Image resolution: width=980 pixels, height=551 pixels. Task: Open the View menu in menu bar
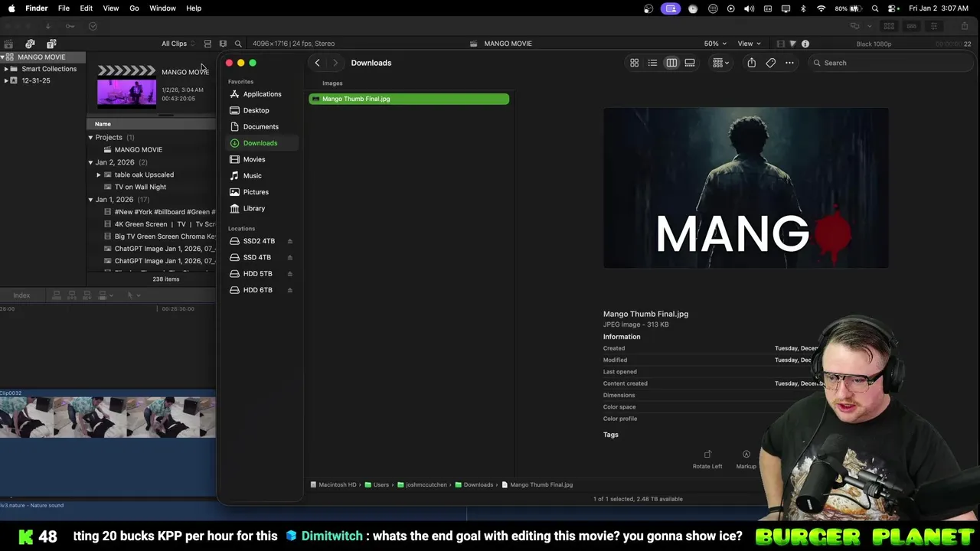[x=111, y=8]
